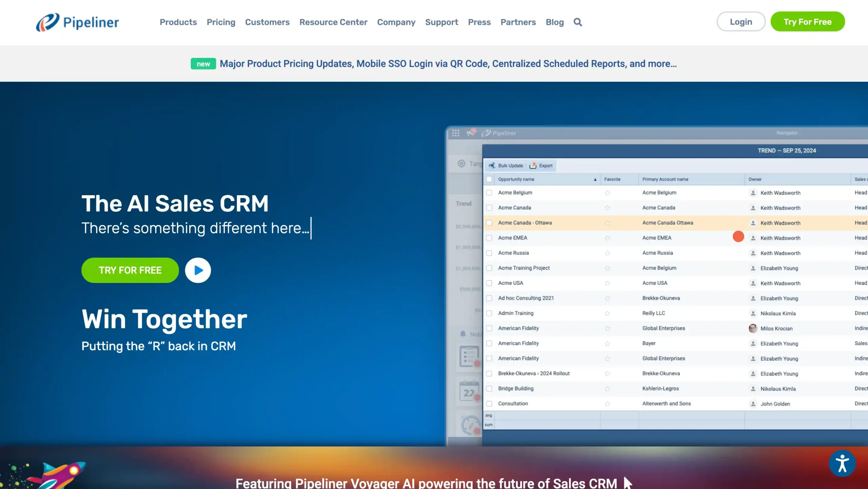This screenshot has height=489, width=868.
Task: Toggle the favorite star for Acme Russia
Action: (608, 253)
